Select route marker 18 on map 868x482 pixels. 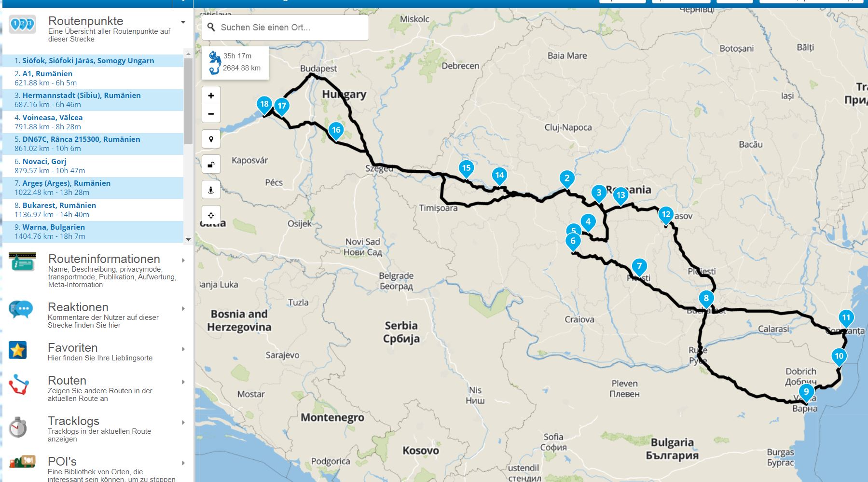pos(264,104)
